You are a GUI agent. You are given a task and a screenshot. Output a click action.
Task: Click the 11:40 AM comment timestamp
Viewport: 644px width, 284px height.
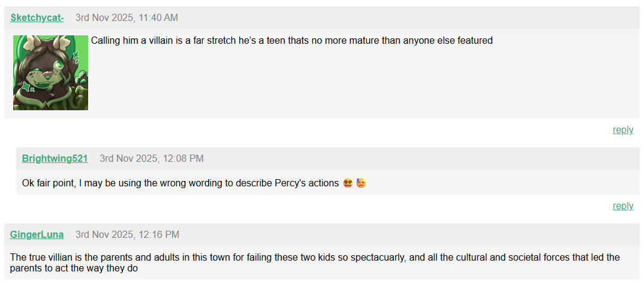pyautogui.click(x=127, y=18)
